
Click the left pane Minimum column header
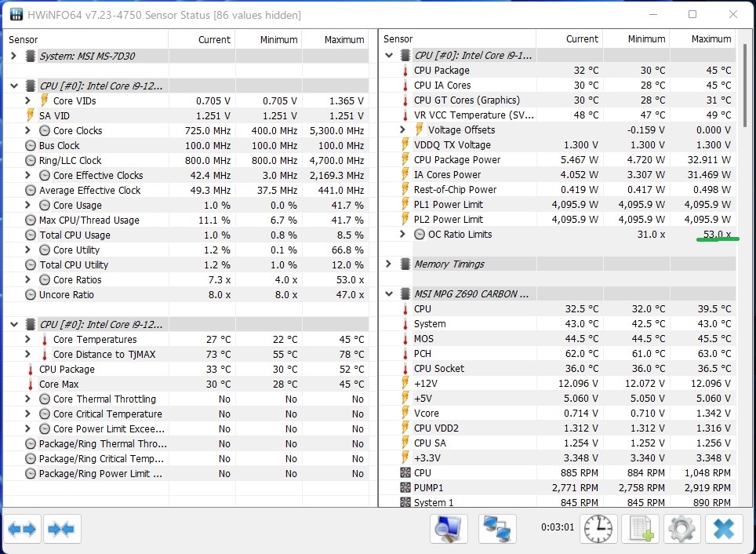coord(268,39)
